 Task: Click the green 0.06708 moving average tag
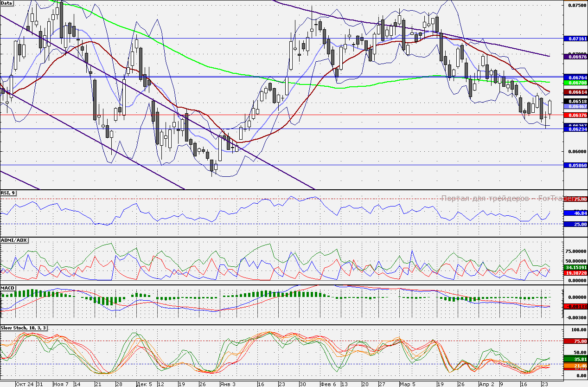coord(575,82)
